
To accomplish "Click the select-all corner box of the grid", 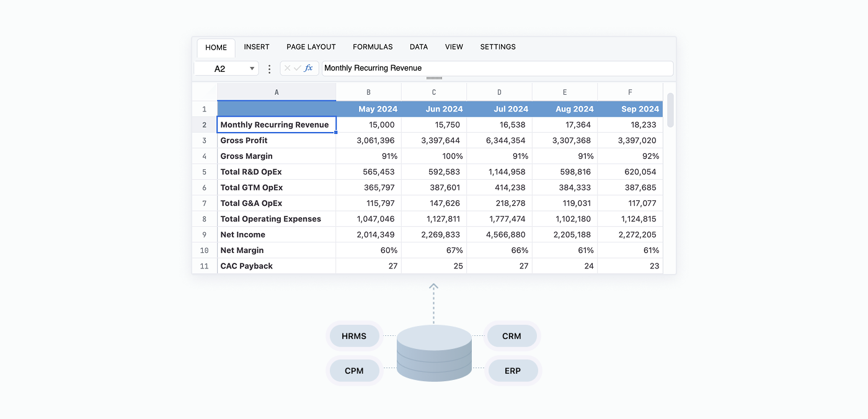I will point(205,92).
